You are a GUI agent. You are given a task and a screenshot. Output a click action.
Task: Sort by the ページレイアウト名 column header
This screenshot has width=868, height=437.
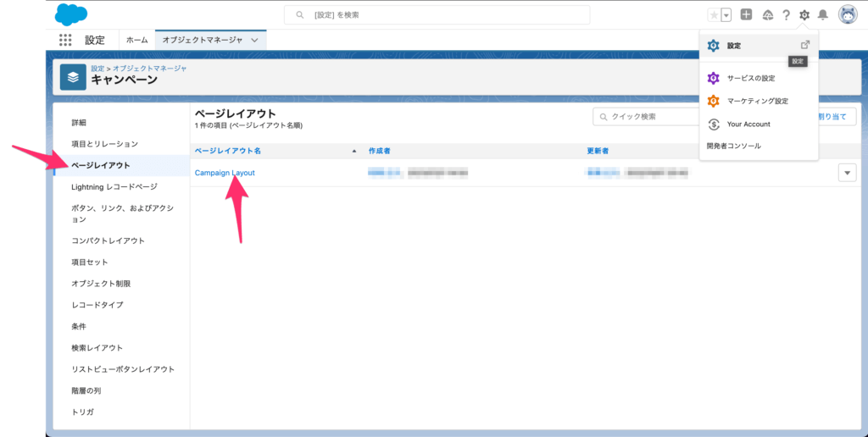[x=228, y=151]
